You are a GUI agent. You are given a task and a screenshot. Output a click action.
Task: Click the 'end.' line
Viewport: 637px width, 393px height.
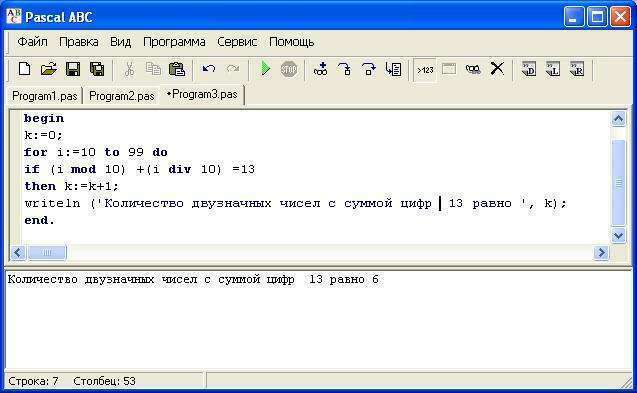(x=39, y=220)
